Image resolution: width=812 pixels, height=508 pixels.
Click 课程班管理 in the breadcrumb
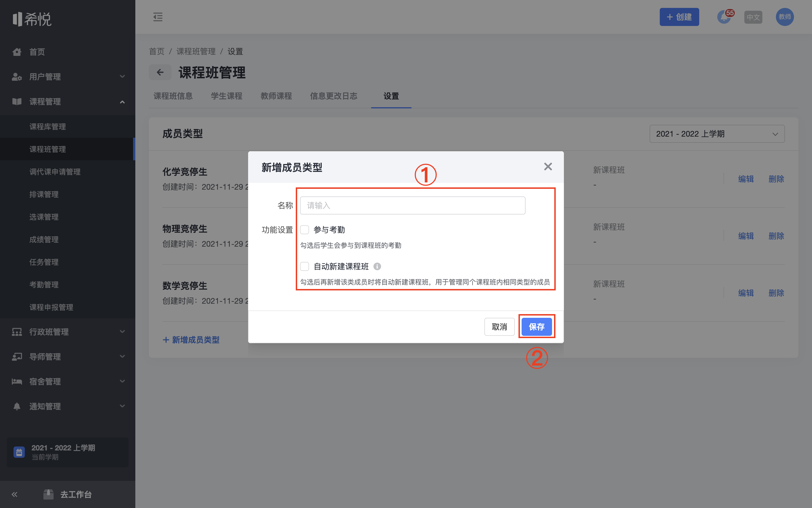[196, 51]
